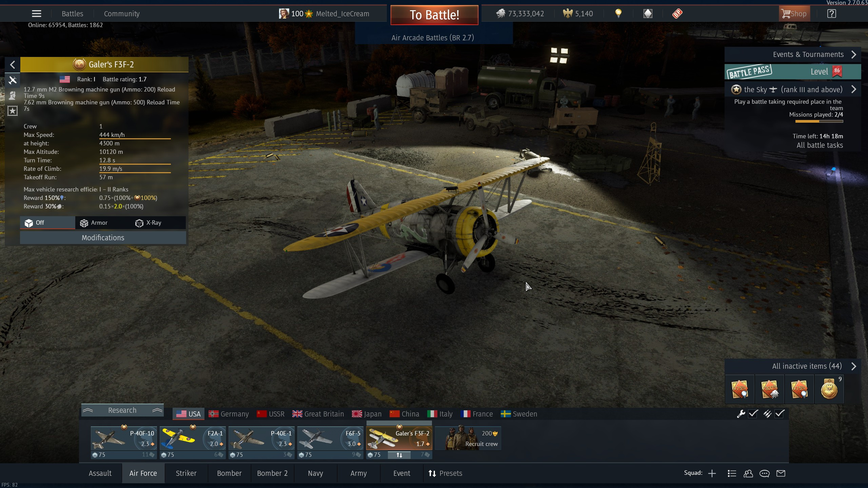This screenshot has height=488, width=868.
Task: Open the star decorations icon in side panel
Action: pyautogui.click(x=13, y=111)
